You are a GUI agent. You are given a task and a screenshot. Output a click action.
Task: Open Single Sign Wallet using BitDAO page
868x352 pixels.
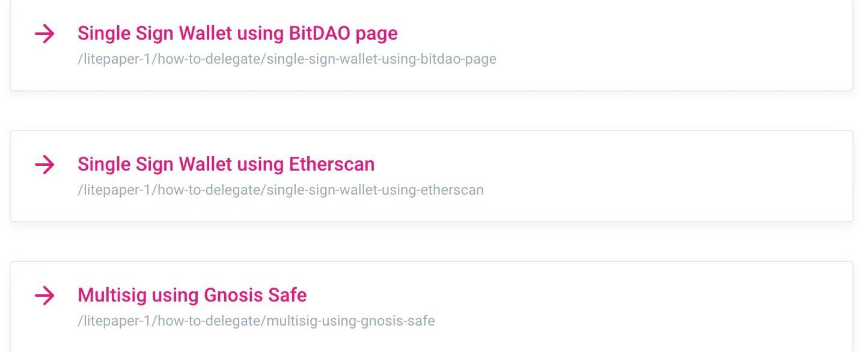(237, 33)
